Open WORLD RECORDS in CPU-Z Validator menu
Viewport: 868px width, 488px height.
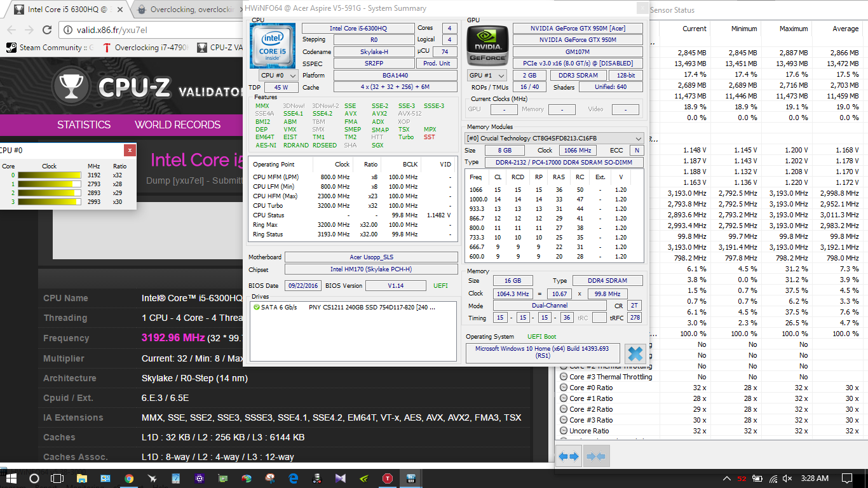pos(177,125)
